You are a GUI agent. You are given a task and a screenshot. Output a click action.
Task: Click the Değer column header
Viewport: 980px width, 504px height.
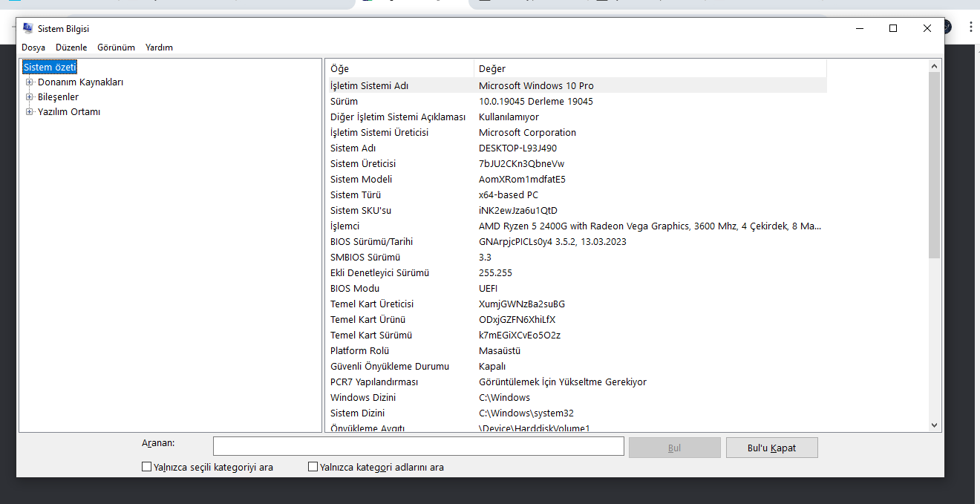(x=650, y=68)
